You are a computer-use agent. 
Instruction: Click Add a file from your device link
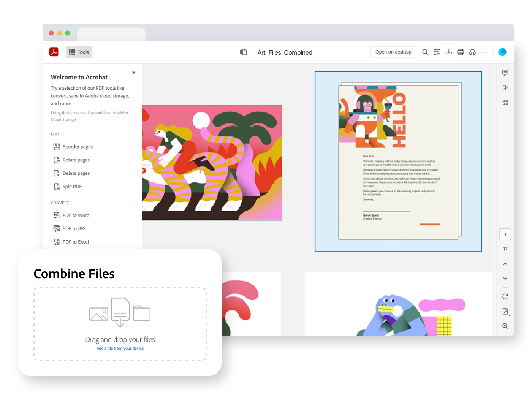[x=120, y=348]
